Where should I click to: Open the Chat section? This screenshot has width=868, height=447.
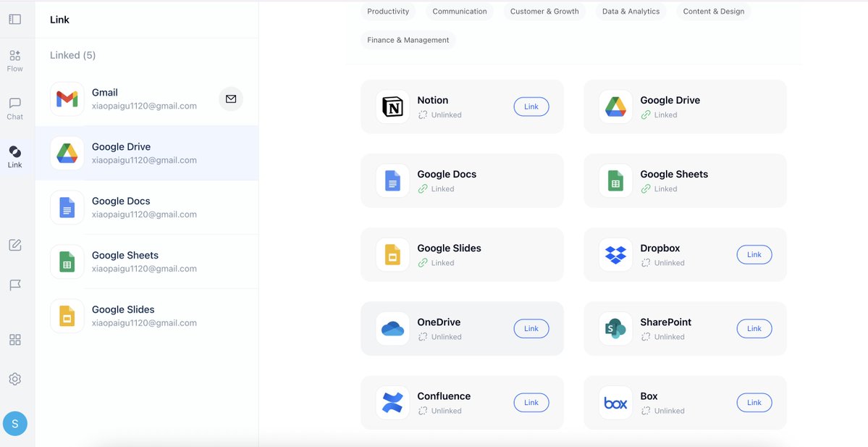15,109
